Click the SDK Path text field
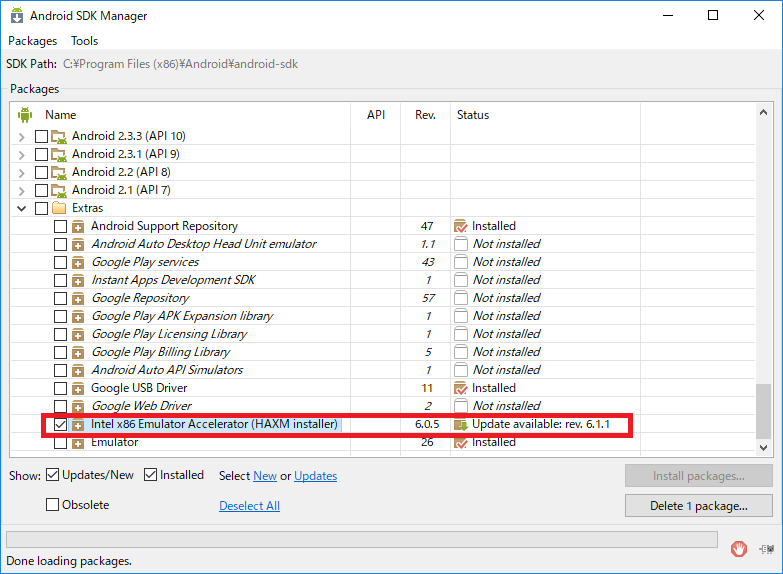783x574 pixels. pos(180,64)
